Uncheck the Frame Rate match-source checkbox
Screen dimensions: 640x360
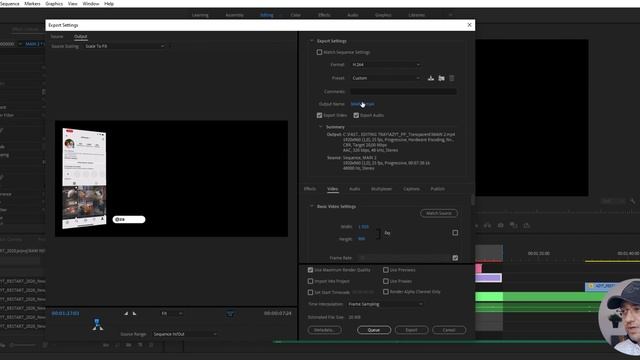(455, 258)
